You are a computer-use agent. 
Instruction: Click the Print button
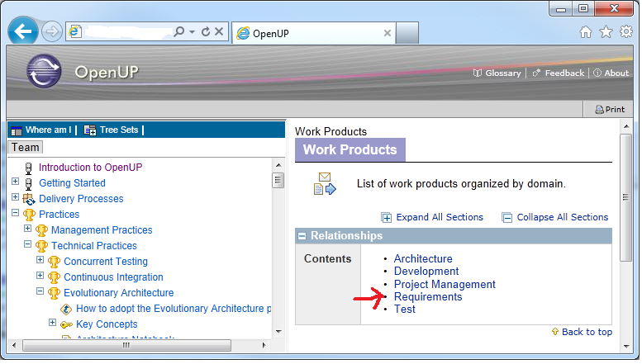tap(610, 109)
